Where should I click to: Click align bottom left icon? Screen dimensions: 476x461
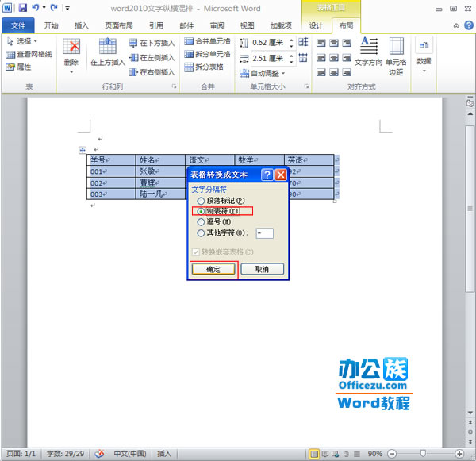(x=321, y=72)
